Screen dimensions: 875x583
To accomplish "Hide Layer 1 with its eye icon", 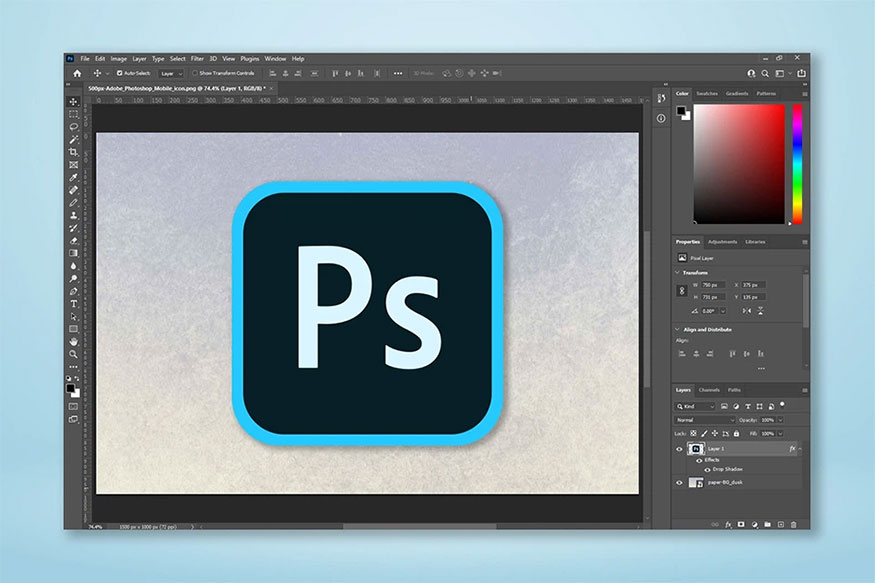I will [679, 449].
